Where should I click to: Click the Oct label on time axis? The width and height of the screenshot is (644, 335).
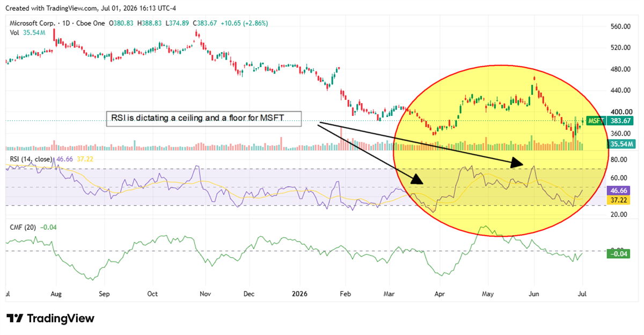[x=152, y=294]
